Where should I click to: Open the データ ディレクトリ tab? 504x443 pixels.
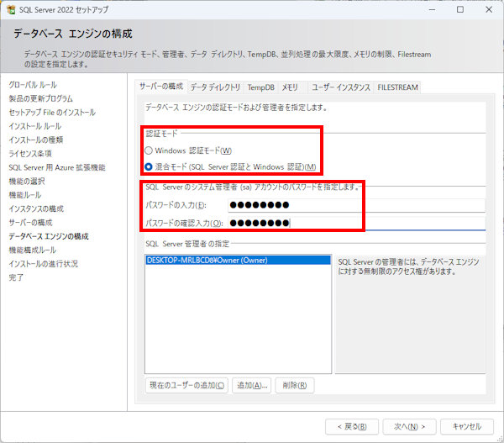[x=215, y=87]
